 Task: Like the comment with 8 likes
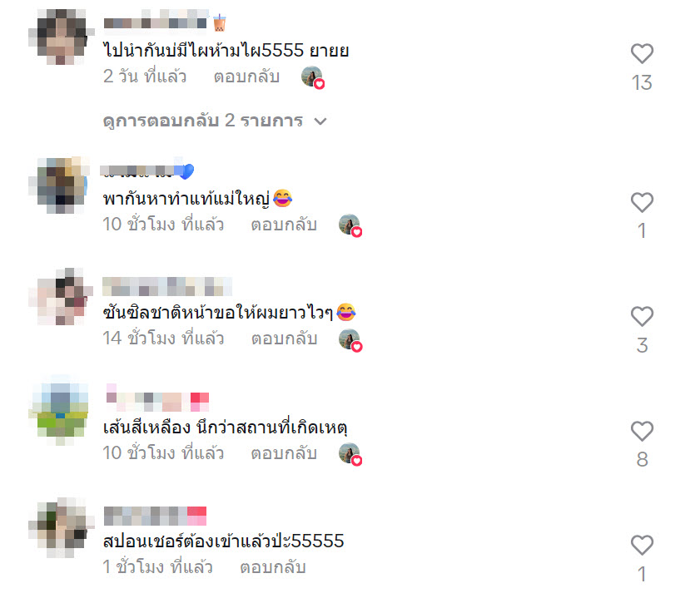[642, 431]
